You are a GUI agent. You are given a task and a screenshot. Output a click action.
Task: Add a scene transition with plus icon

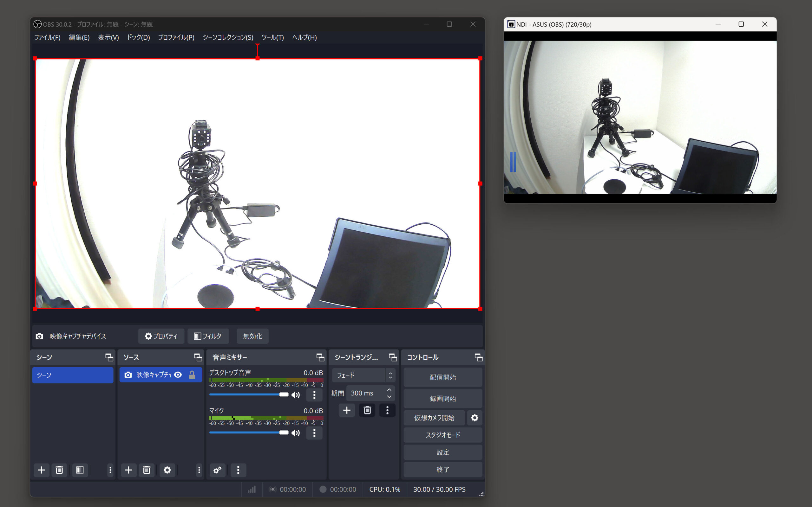[347, 410]
